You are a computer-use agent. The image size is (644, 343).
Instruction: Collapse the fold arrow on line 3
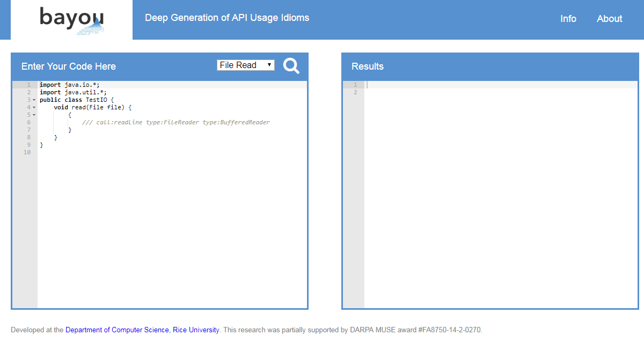[34, 100]
